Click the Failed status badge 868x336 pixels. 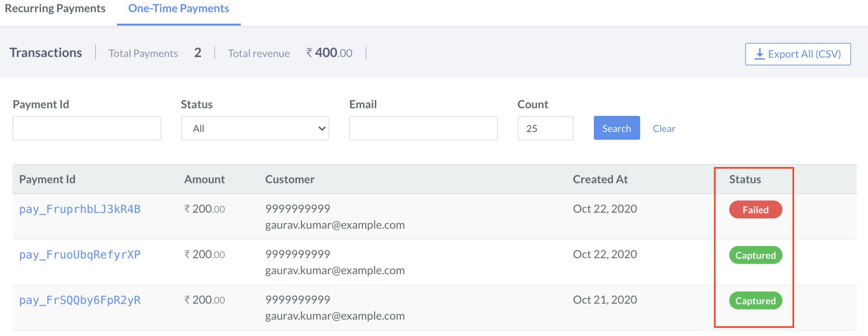pos(755,209)
